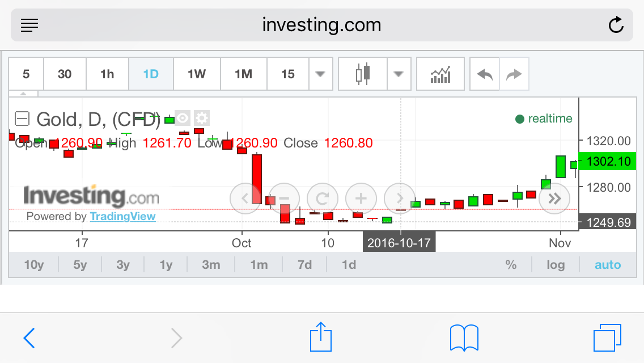Open the reader view lines icon
The image size is (644, 363).
coord(29,25)
